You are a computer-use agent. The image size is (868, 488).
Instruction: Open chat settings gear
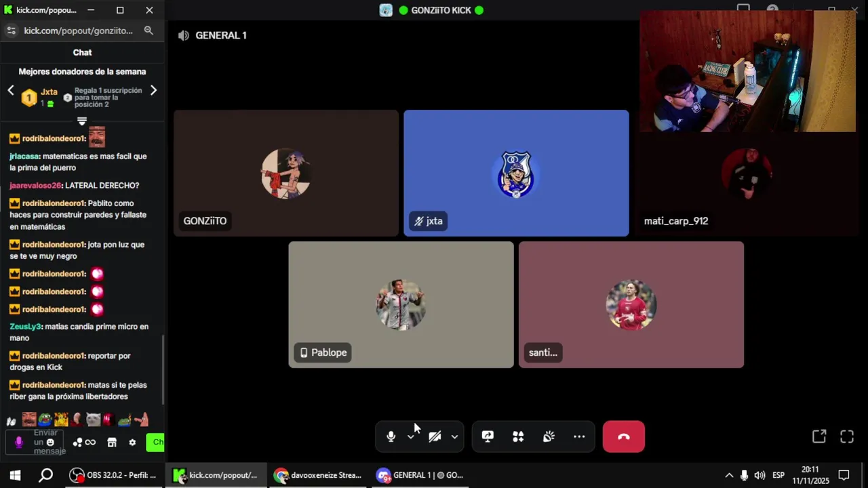coord(132,443)
